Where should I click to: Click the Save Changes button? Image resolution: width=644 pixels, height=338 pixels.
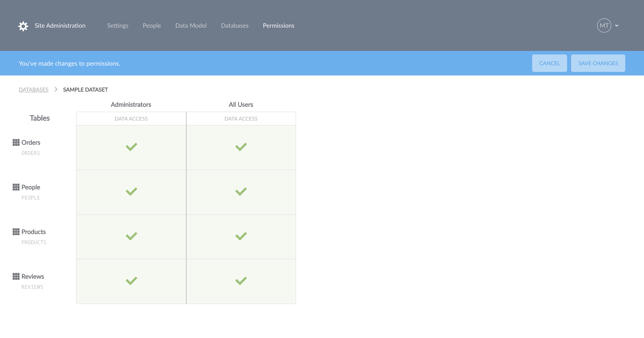(598, 63)
